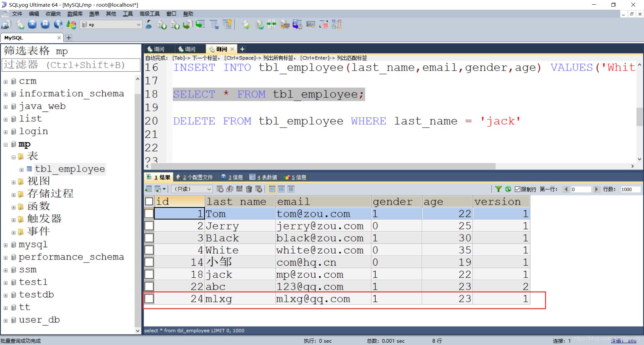Click the delete row trash icon
Viewport: 644px width, 345px height.
(x=249, y=189)
